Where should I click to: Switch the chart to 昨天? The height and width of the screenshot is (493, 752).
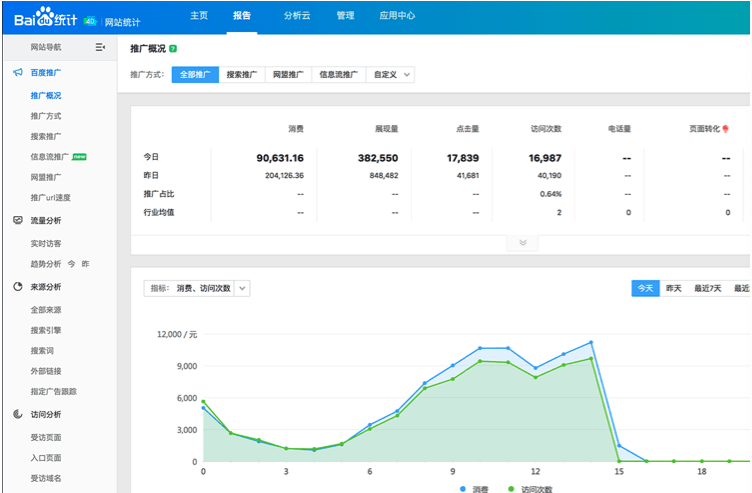pyautogui.click(x=674, y=288)
